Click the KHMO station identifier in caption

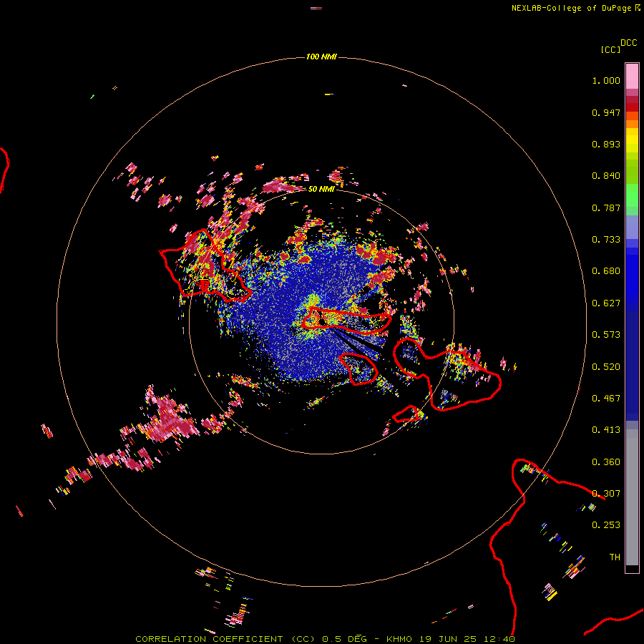click(399, 639)
